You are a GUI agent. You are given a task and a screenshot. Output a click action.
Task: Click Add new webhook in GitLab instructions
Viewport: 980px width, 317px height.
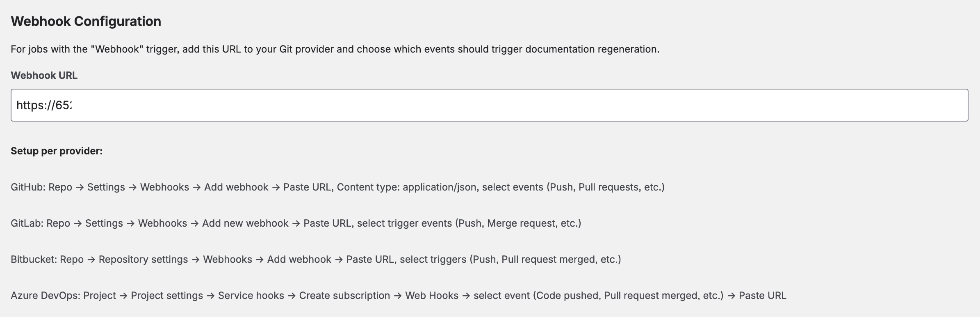coord(244,223)
